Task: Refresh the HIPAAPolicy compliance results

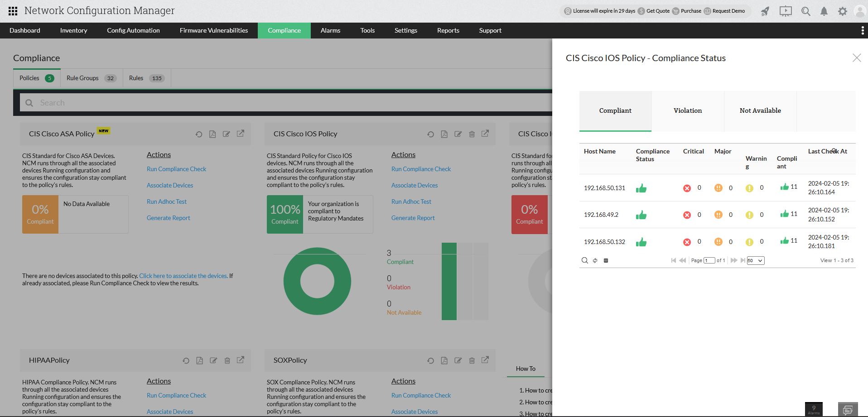Action: (186, 360)
